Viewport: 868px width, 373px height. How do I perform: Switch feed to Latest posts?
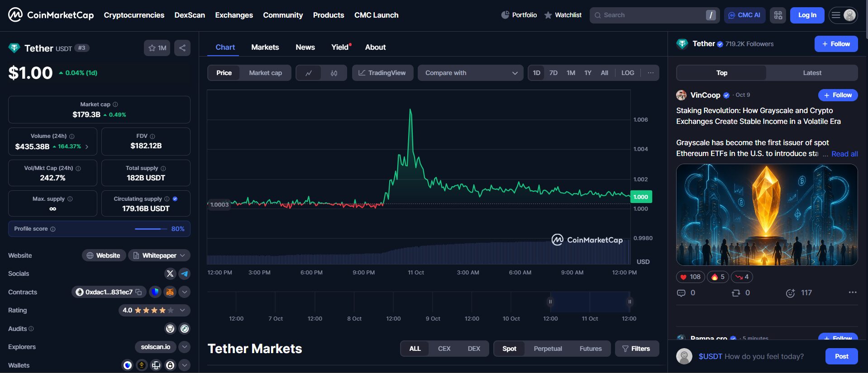click(812, 73)
